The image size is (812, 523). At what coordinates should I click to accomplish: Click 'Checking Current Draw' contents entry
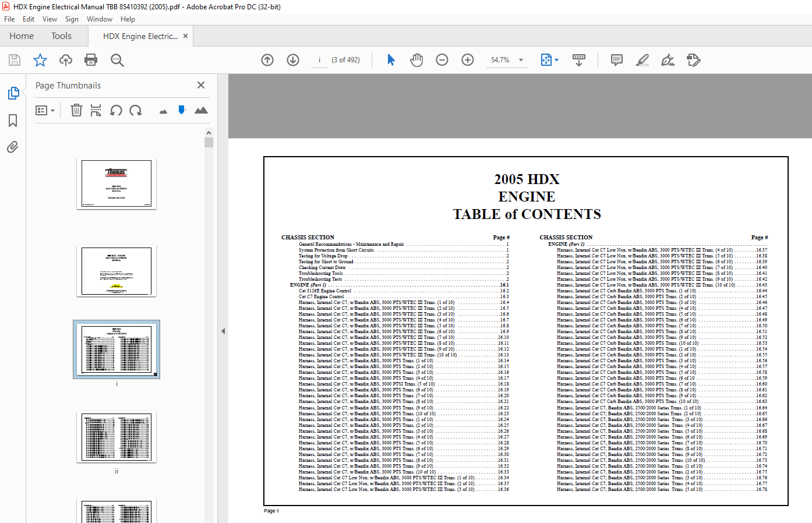pyautogui.click(x=322, y=267)
